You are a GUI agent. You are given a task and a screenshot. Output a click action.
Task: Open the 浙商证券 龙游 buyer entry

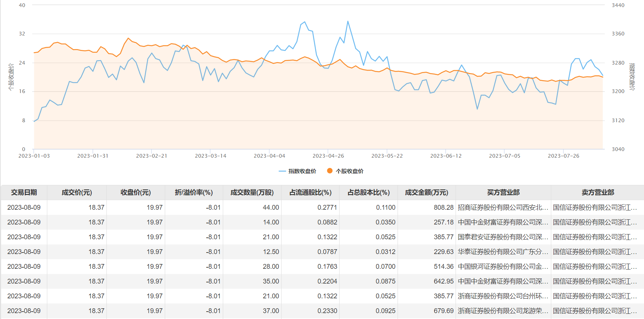pos(503,311)
